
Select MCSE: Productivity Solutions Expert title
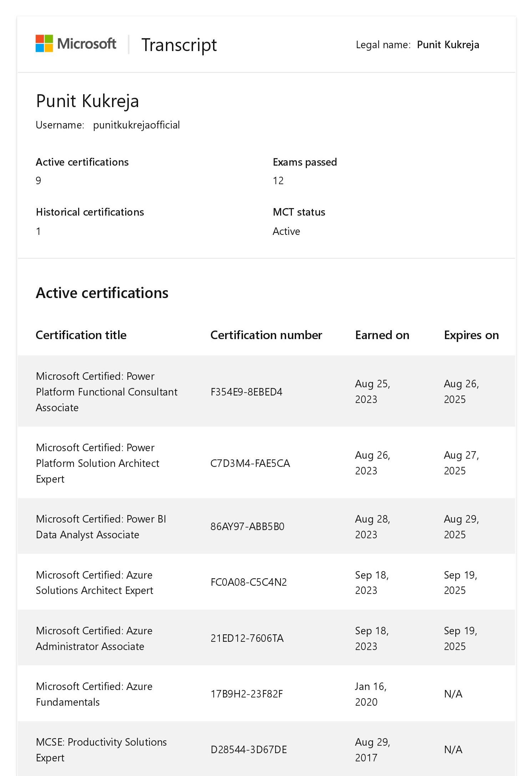(x=101, y=750)
